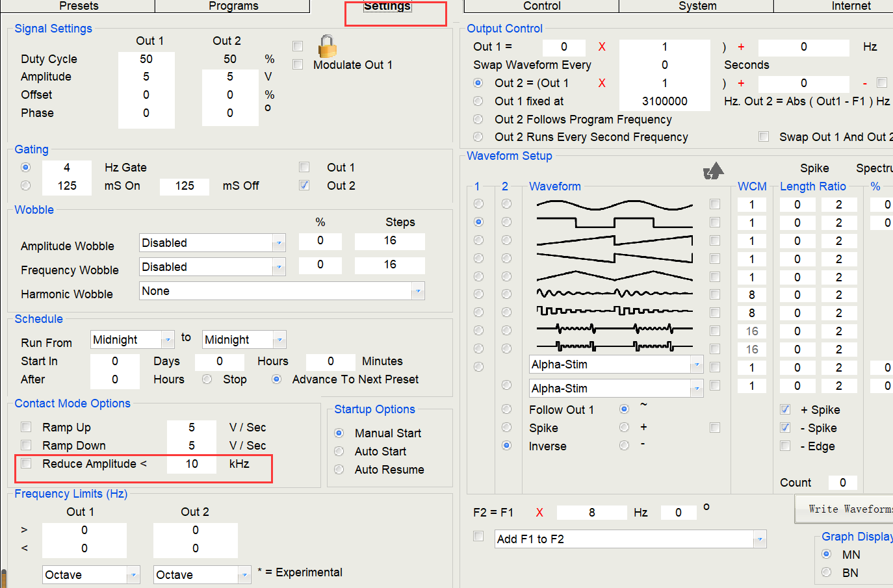Image resolution: width=893 pixels, height=588 pixels.
Task: Open the Add F1 to F2 dropdown
Action: click(759, 539)
